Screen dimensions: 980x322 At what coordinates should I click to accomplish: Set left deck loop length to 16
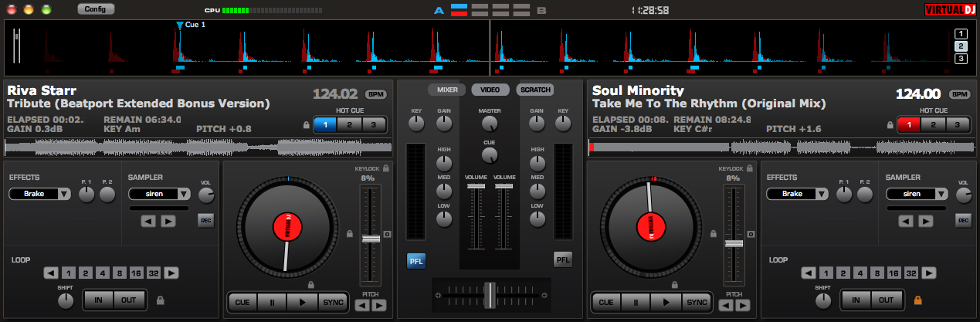135,273
